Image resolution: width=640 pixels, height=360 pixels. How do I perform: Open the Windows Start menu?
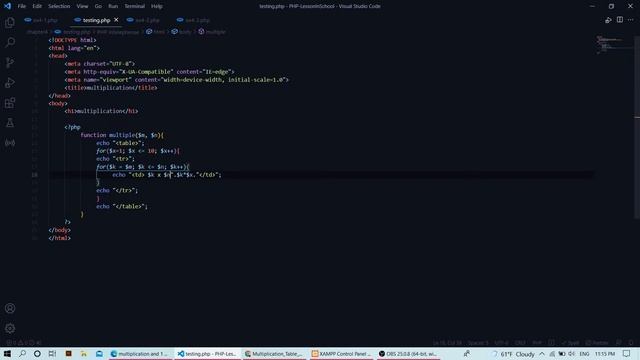click(x=7, y=354)
